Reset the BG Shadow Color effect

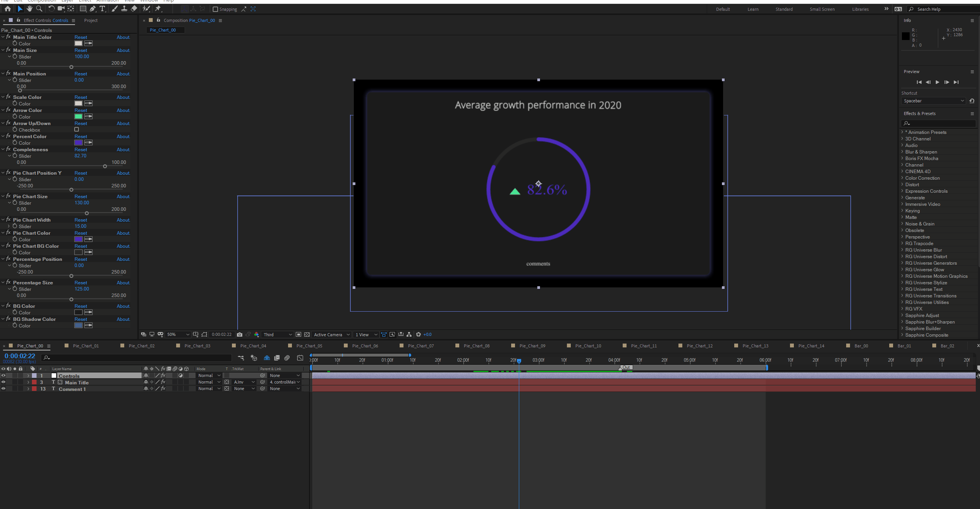pyautogui.click(x=81, y=319)
